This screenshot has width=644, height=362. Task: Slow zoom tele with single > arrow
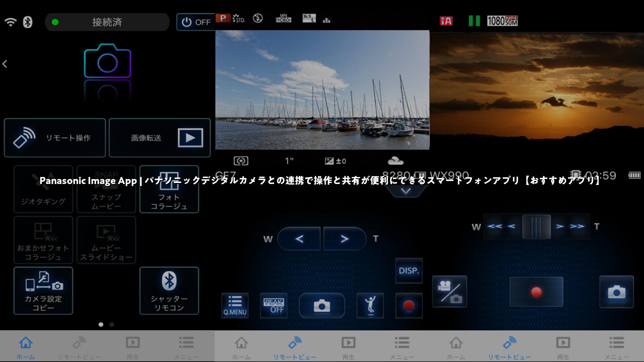click(x=560, y=226)
